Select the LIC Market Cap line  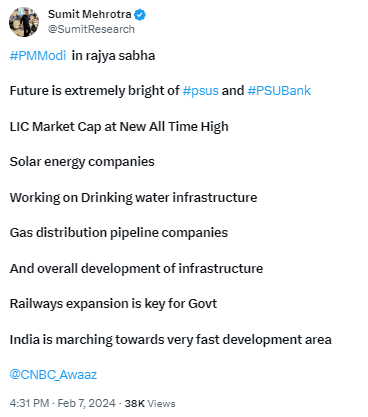(119, 127)
